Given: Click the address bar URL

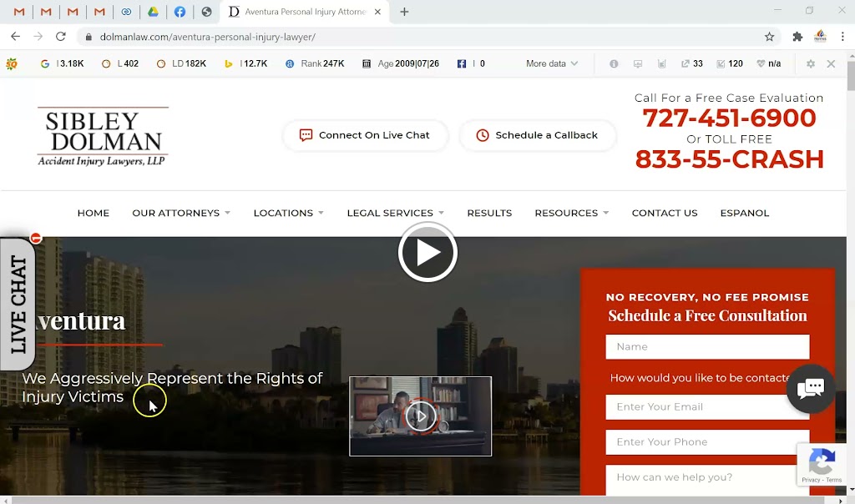Looking at the screenshot, I should click(x=208, y=37).
